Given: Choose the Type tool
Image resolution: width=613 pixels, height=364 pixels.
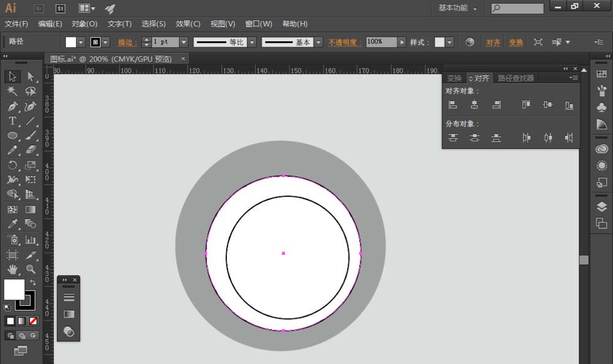Looking at the screenshot, I should [x=12, y=121].
